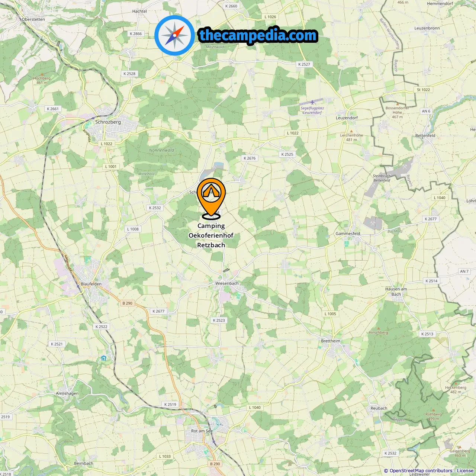Click the Lerchenhöhe peak triangle marker
The width and height of the screenshot is (476, 476).
(351, 131)
